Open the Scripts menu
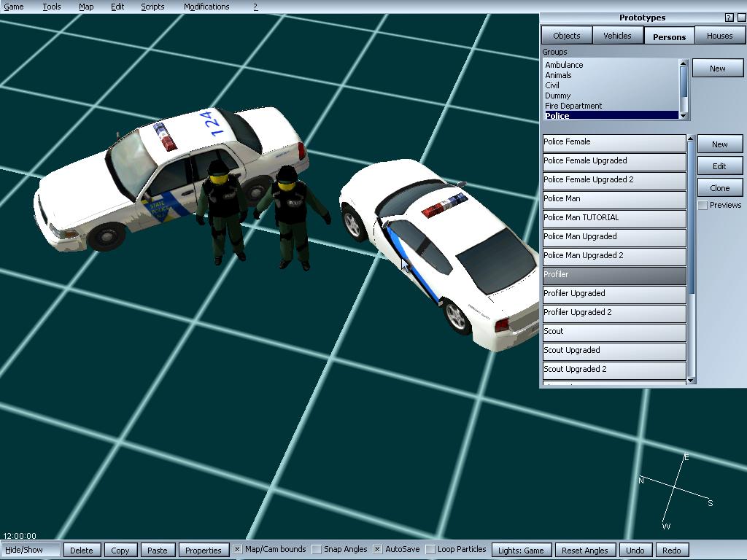The height and width of the screenshot is (560, 747). tap(152, 7)
